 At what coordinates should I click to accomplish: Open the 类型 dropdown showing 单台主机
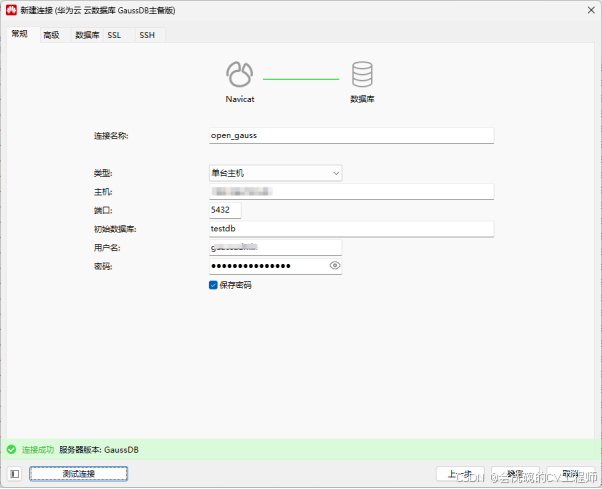pos(276,173)
